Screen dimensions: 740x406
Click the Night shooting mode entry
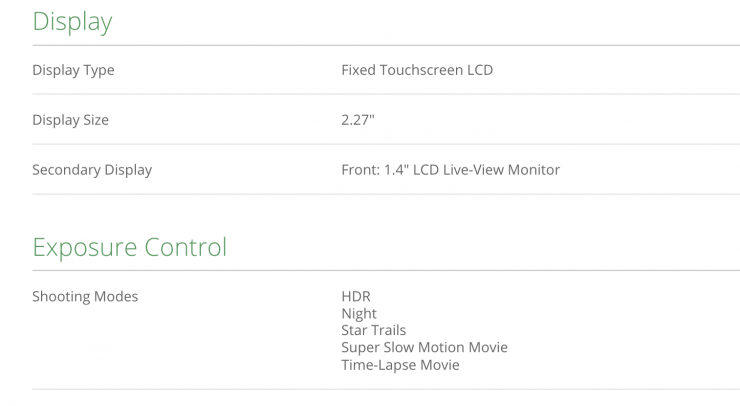click(x=359, y=314)
